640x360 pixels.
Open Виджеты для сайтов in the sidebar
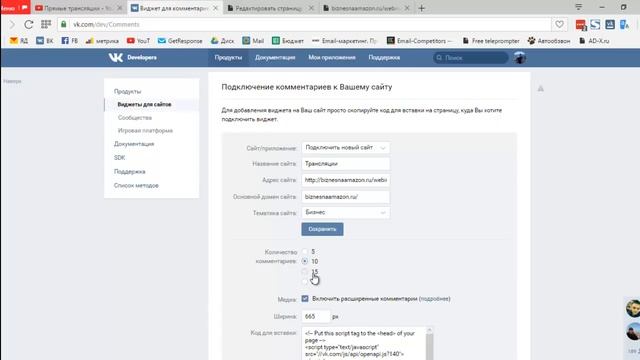(x=144, y=104)
